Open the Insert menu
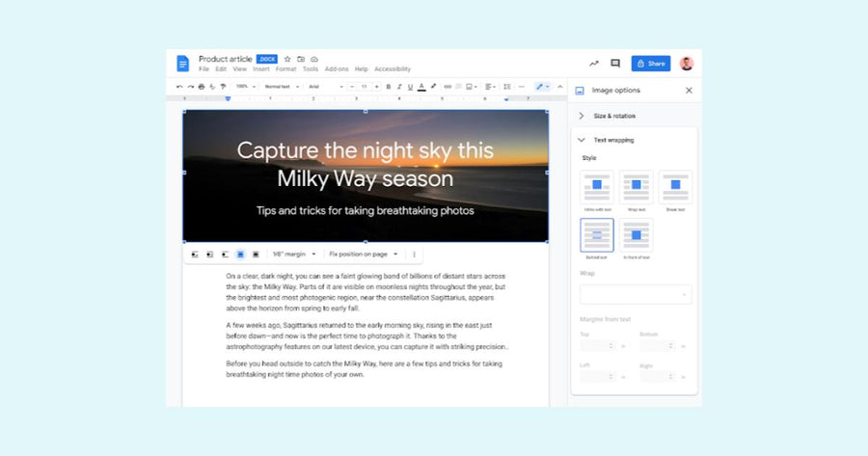 click(260, 69)
